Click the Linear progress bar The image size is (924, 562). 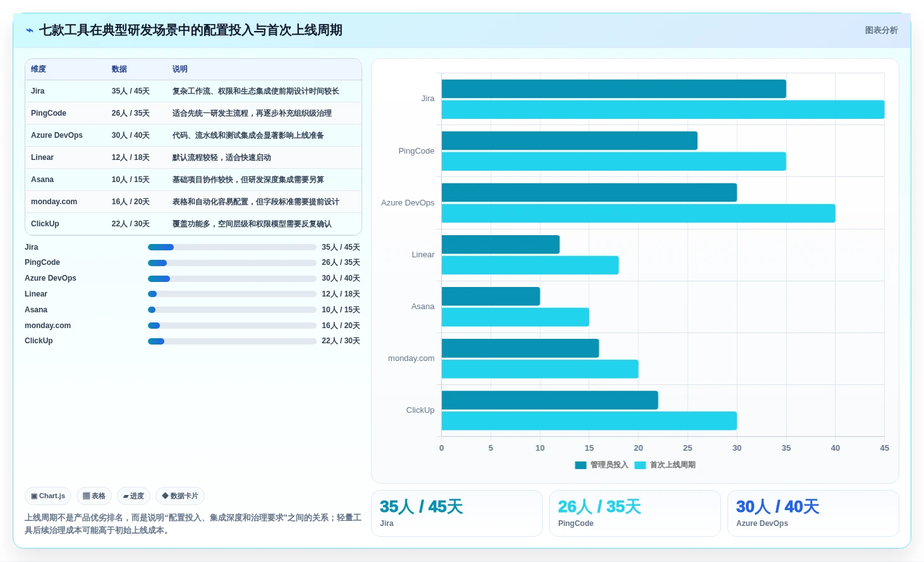(232, 294)
